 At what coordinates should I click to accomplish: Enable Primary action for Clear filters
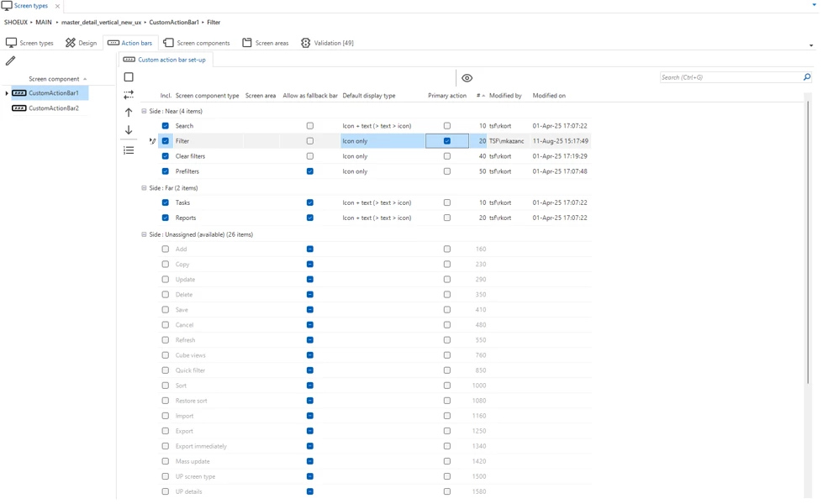pos(446,156)
